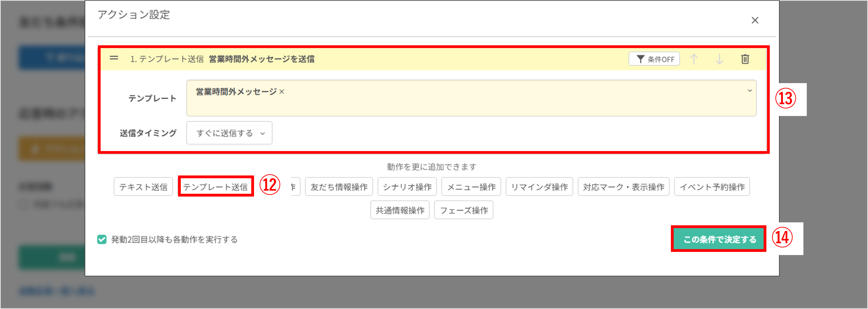The width and height of the screenshot is (868, 309).
Task: Open the 送信タイミング dropdown
Action: click(229, 133)
